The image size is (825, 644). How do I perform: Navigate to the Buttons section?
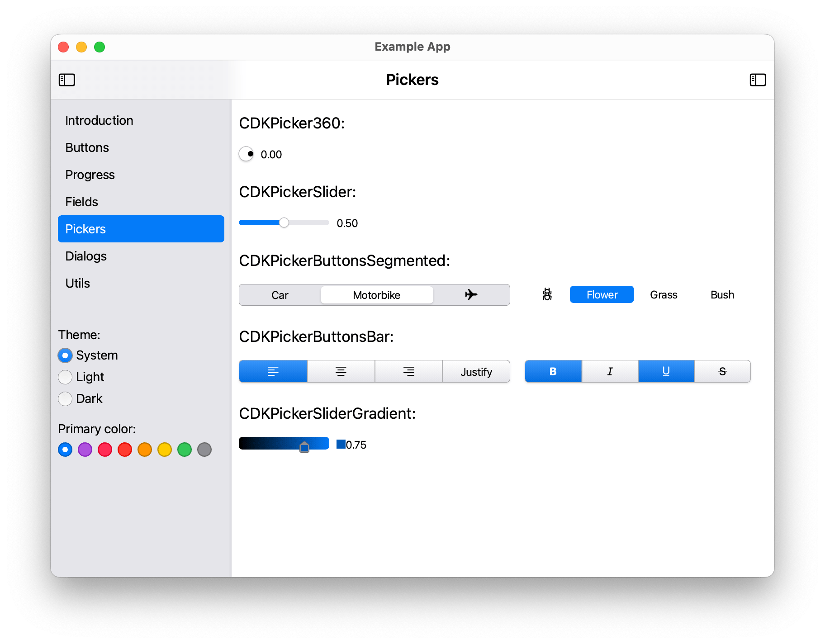87,147
